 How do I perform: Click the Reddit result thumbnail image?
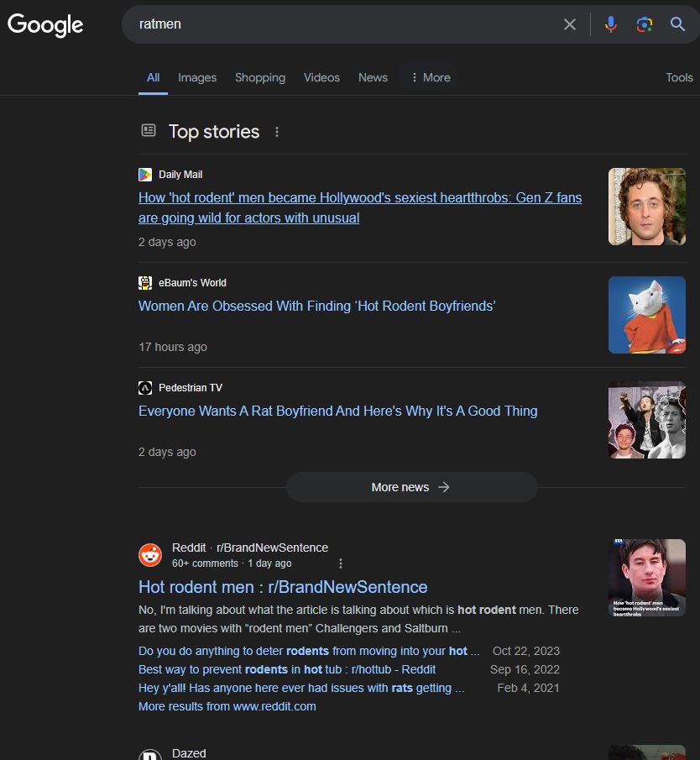(x=647, y=578)
